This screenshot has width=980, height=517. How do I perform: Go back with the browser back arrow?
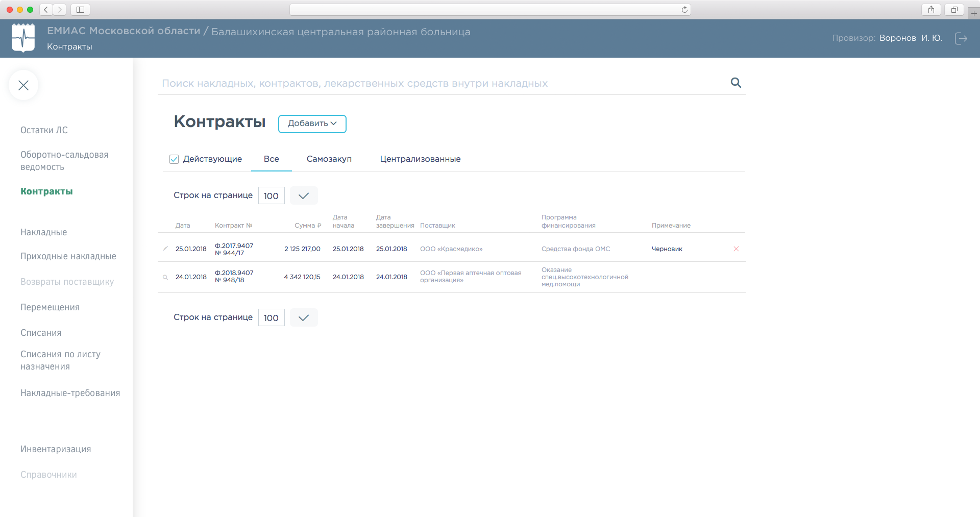click(x=46, y=10)
